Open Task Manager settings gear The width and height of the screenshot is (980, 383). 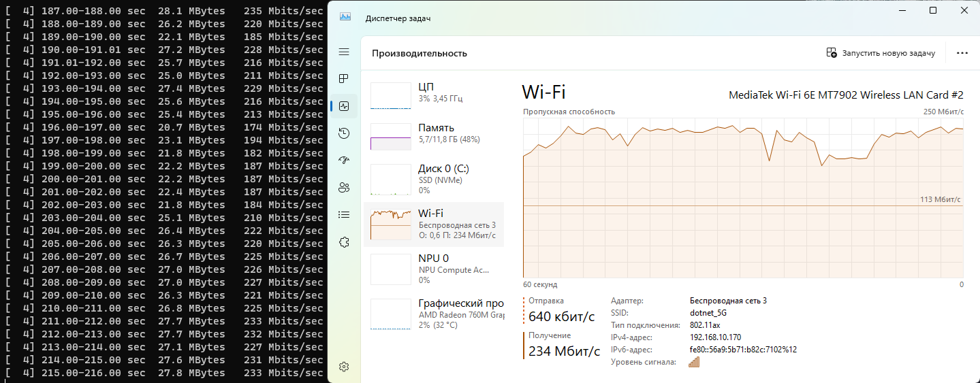pos(344,367)
